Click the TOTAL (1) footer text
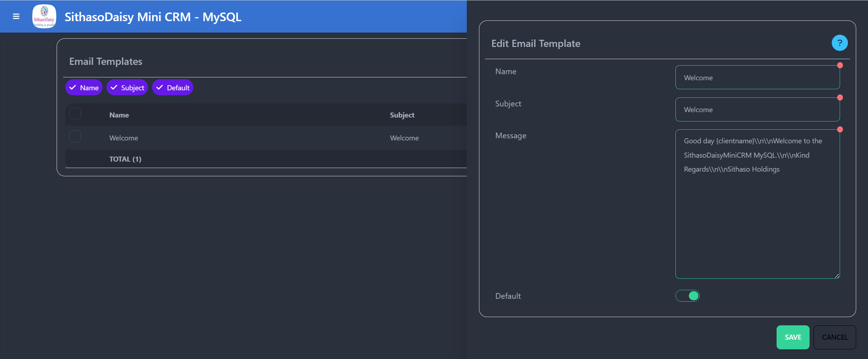 coord(125,159)
